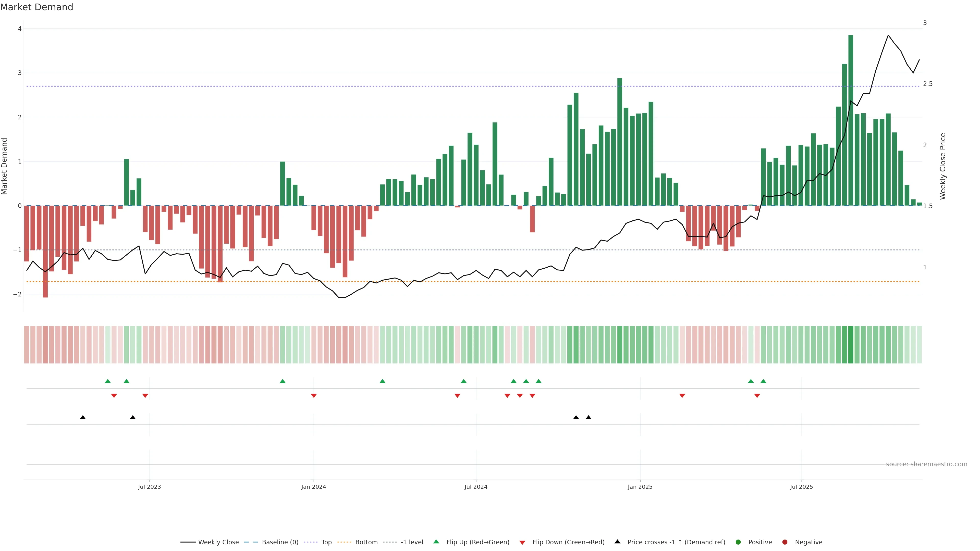Click the first green flip-up marker on the timeline
Viewport: 980px width, 551px height.
[108, 381]
